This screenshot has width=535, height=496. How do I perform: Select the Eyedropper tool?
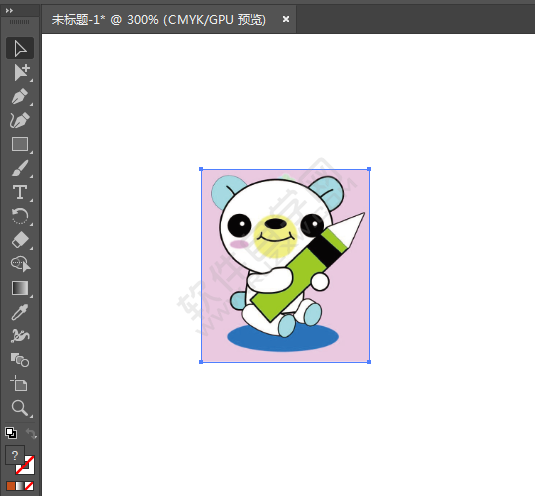pos(20,312)
